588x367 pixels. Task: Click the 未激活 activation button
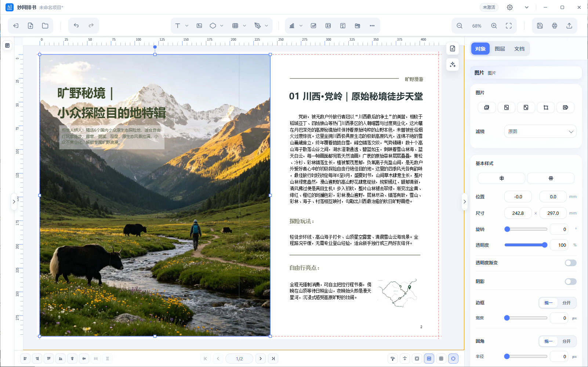[489, 7]
